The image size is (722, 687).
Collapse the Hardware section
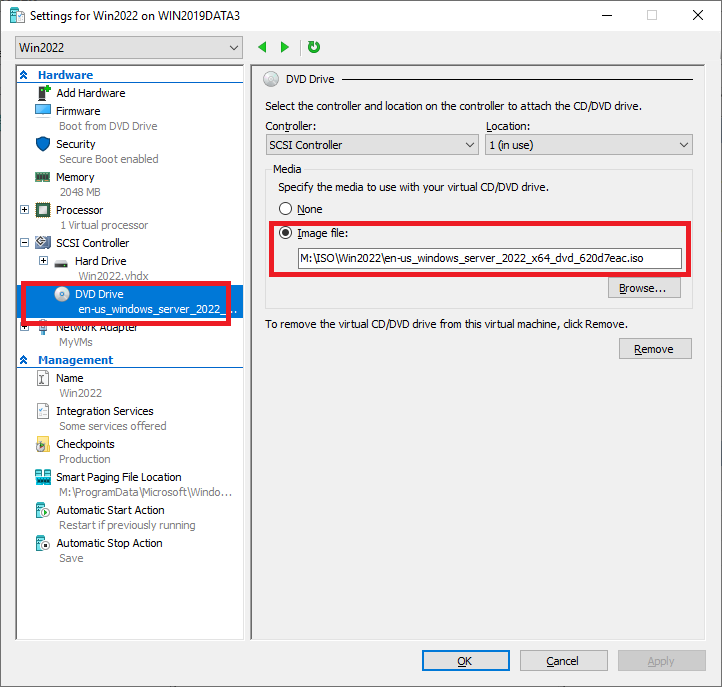coord(23,75)
